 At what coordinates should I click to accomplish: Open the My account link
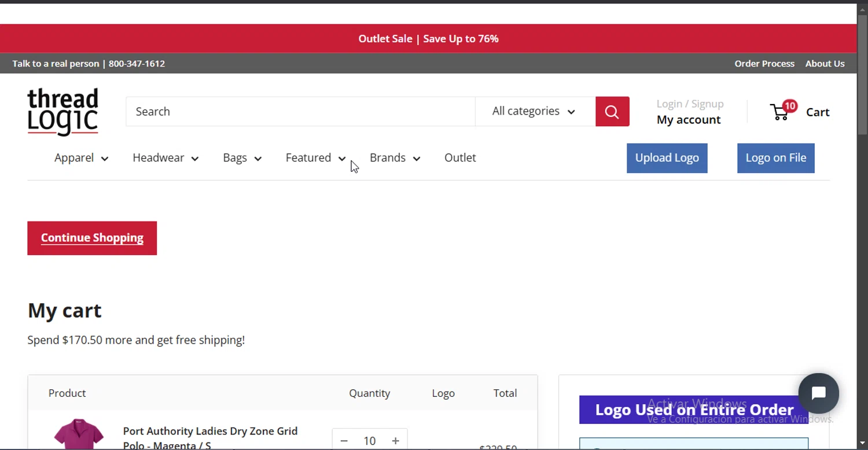689,120
